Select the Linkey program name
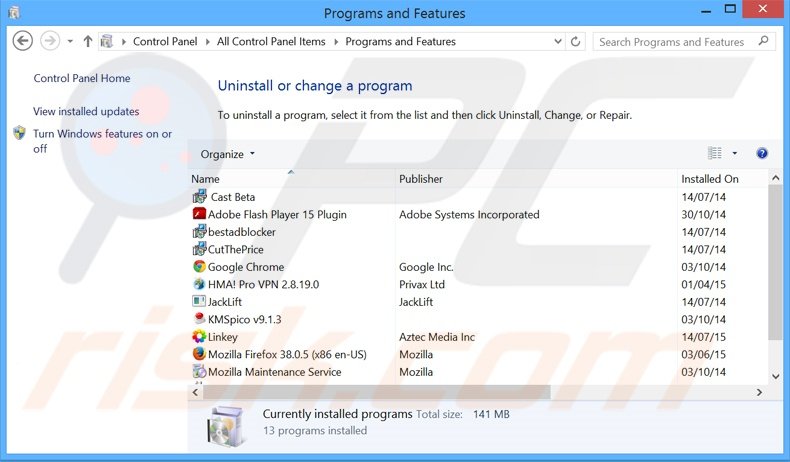Viewport: 790px width, 462px height. [223, 337]
